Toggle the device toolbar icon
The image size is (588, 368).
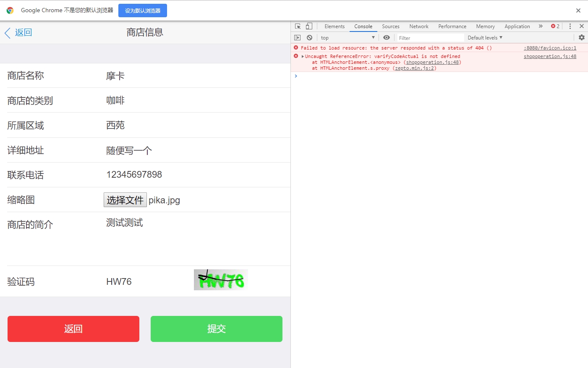(x=309, y=26)
